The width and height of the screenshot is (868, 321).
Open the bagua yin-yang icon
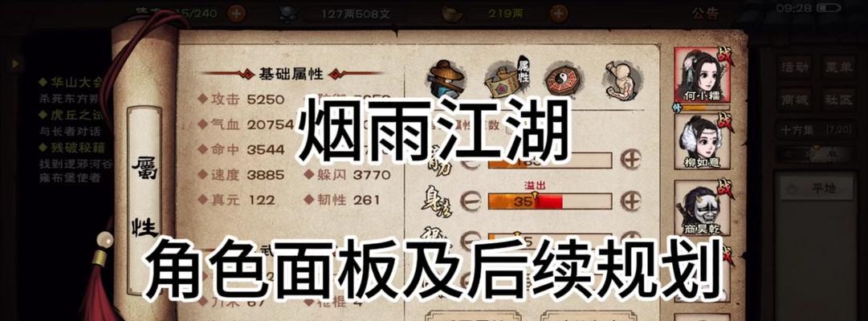coord(562,79)
